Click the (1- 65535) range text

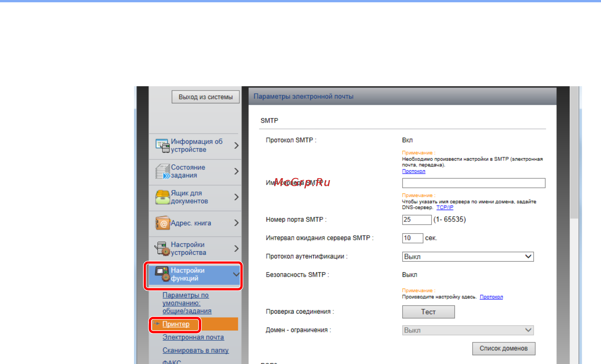[449, 219]
